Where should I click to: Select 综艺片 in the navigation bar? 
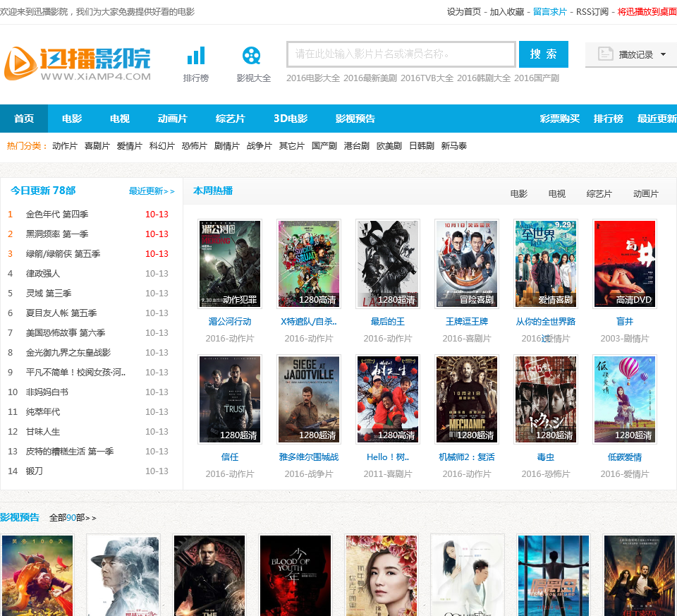pyautogui.click(x=231, y=119)
